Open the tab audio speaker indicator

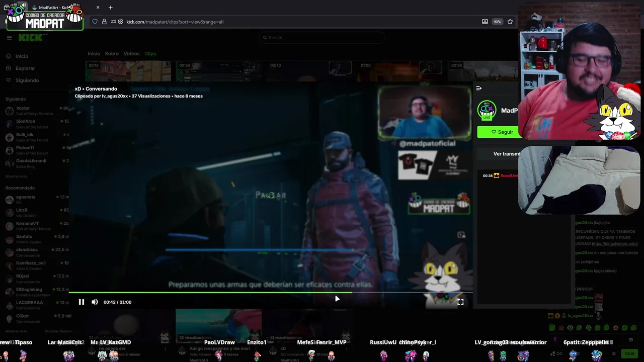click(24, 5)
